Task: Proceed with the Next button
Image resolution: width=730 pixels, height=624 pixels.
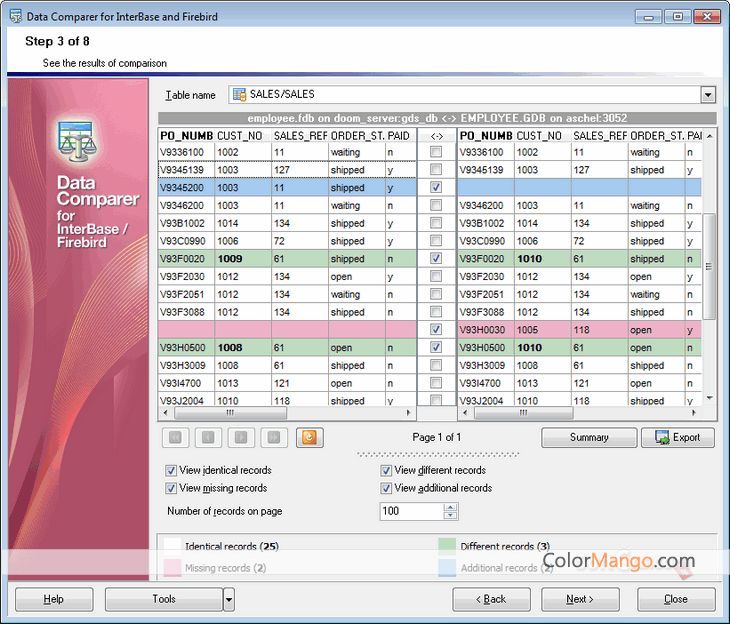Action: click(x=580, y=599)
